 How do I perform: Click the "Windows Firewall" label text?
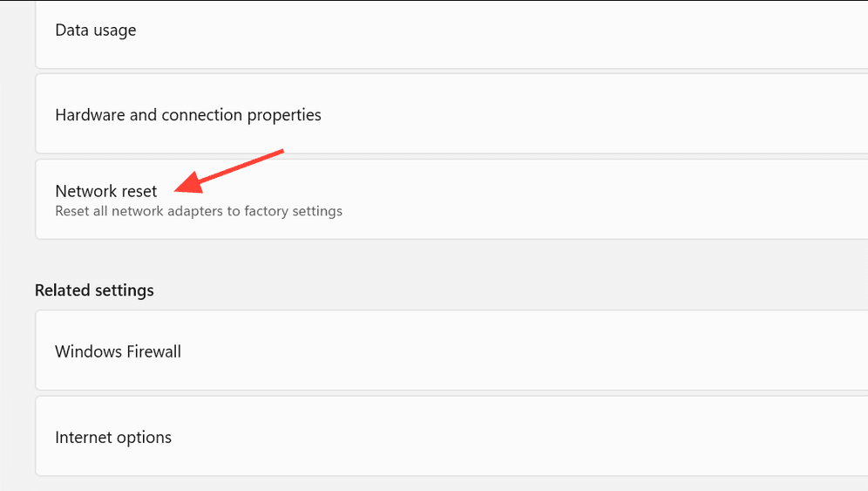(118, 351)
